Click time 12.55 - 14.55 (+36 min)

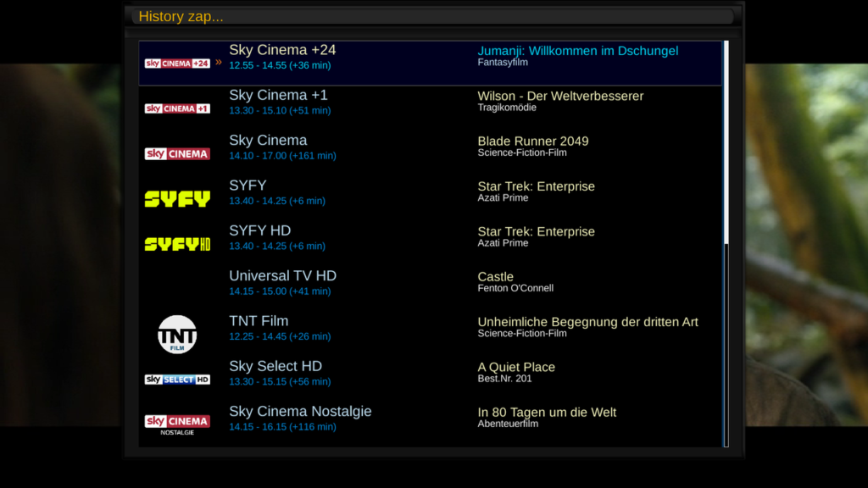click(x=280, y=65)
